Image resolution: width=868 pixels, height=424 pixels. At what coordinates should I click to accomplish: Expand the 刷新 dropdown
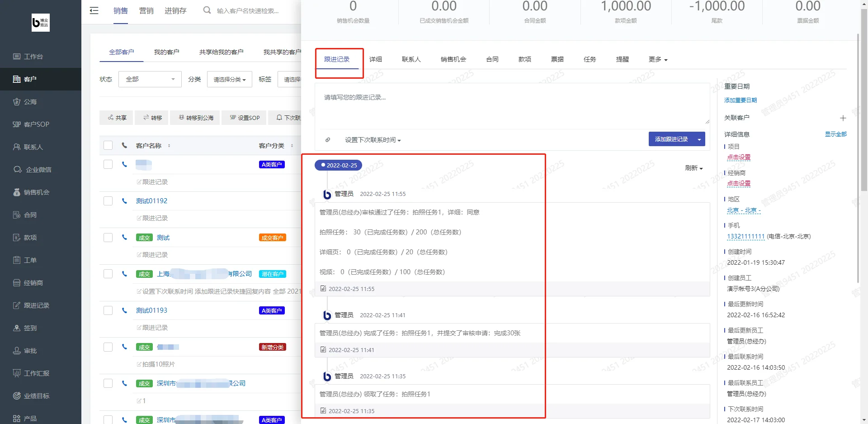pyautogui.click(x=694, y=168)
